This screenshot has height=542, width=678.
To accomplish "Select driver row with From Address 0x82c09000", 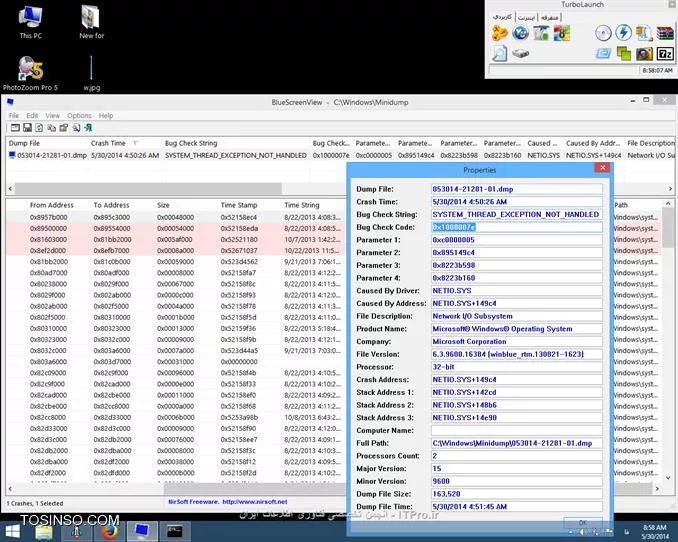I will 177,373.
